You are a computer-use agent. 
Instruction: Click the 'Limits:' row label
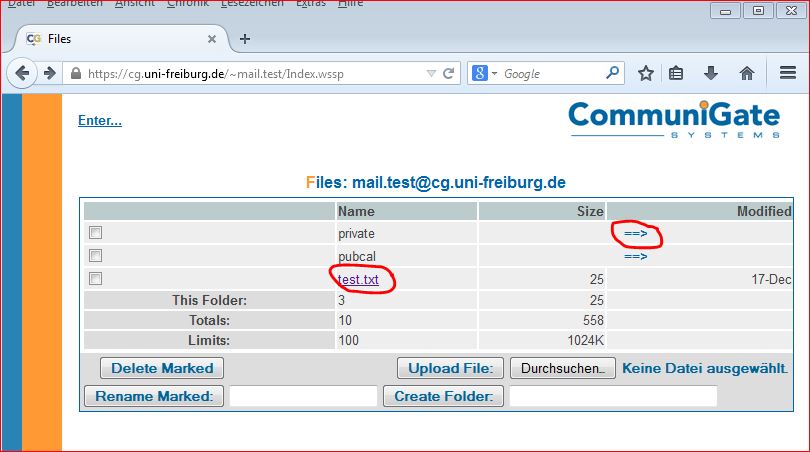[x=209, y=340]
